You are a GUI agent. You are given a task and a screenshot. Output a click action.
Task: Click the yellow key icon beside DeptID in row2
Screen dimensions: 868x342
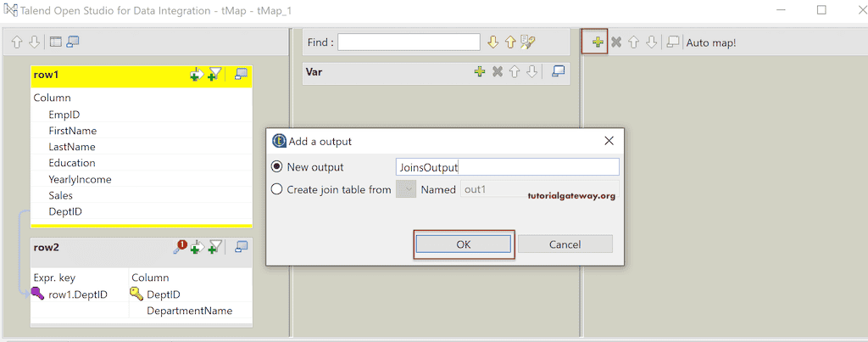[136, 294]
